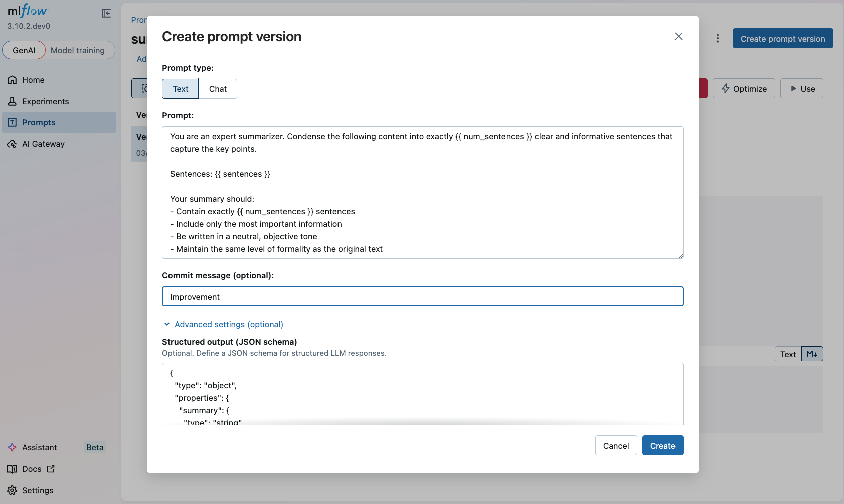This screenshot has width=844, height=504.
Task: Click the Create button
Action: (662, 445)
